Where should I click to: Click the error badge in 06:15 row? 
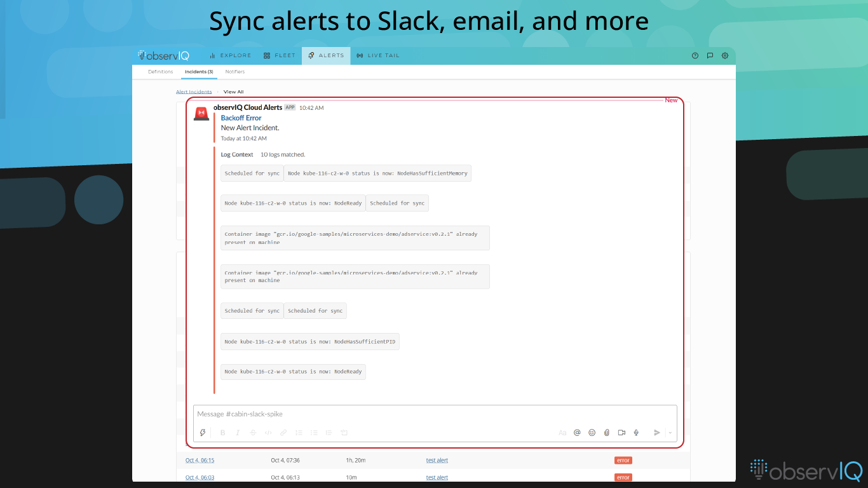[x=623, y=461]
